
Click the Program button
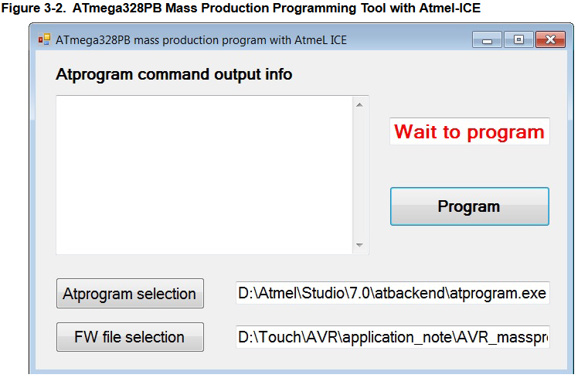[470, 206]
